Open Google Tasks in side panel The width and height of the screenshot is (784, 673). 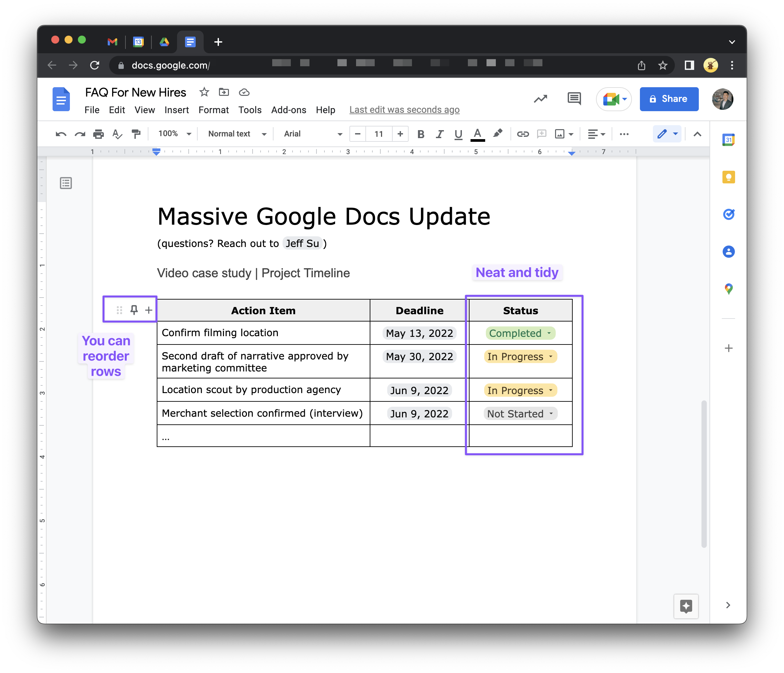click(728, 214)
